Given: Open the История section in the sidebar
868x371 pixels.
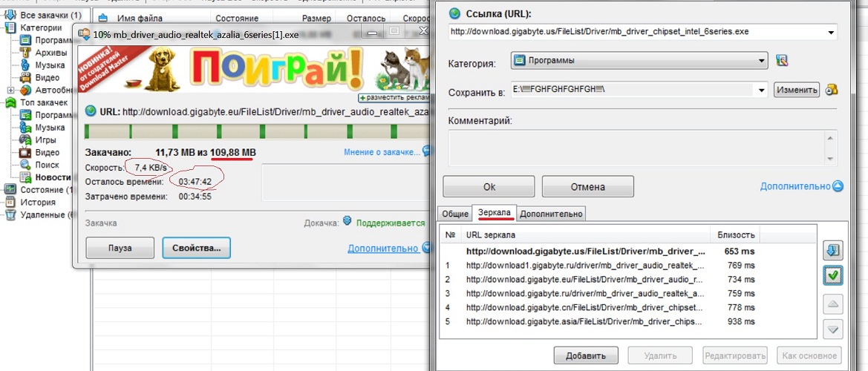Looking at the screenshot, I should [x=37, y=202].
